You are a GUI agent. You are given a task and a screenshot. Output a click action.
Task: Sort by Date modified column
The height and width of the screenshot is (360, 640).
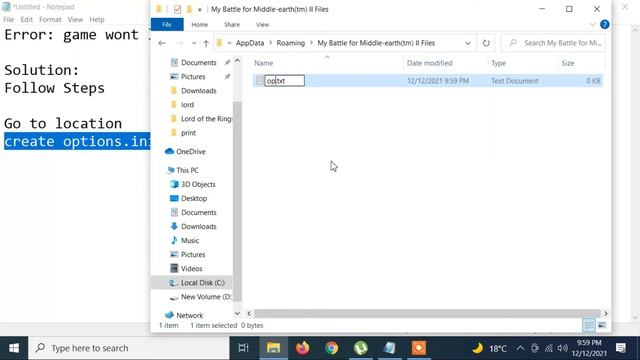[429, 63]
